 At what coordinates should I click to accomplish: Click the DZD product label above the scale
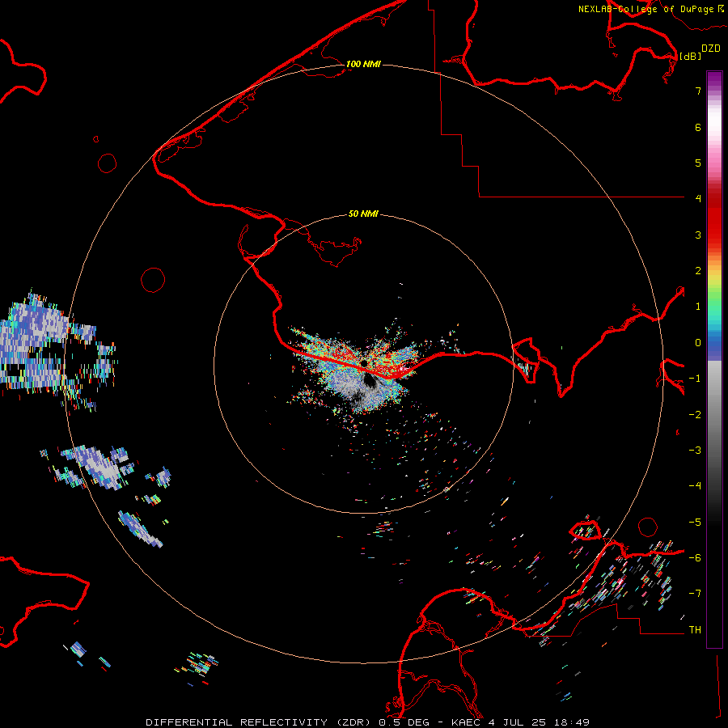(x=711, y=49)
